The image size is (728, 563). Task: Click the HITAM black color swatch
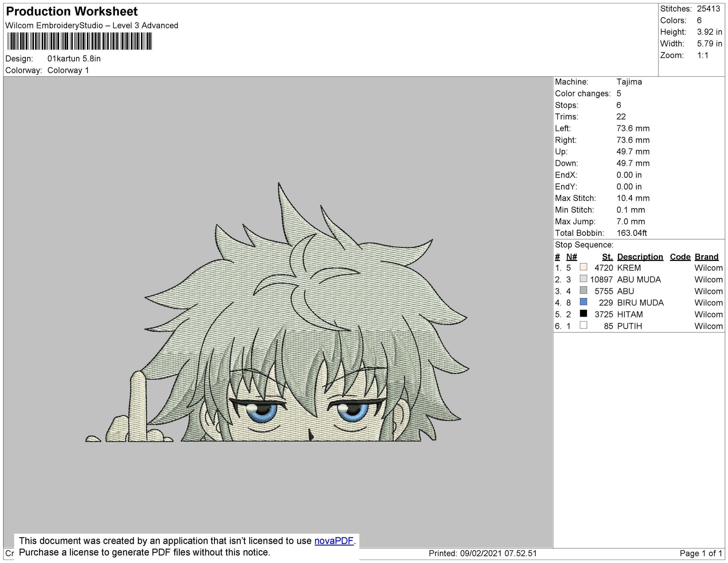583,313
